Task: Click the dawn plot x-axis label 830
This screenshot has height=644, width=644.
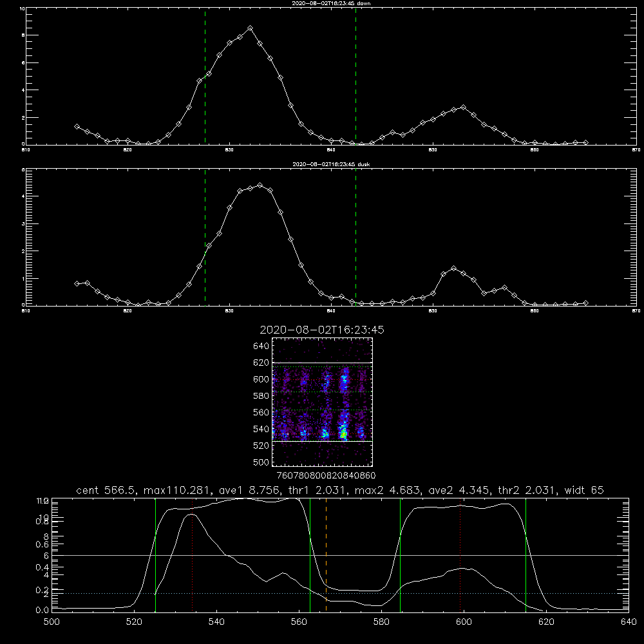Action: pyautogui.click(x=229, y=150)
